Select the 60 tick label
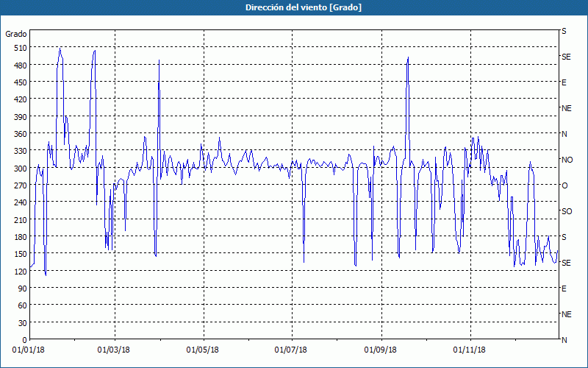588x368 pixels. [23, 305]
